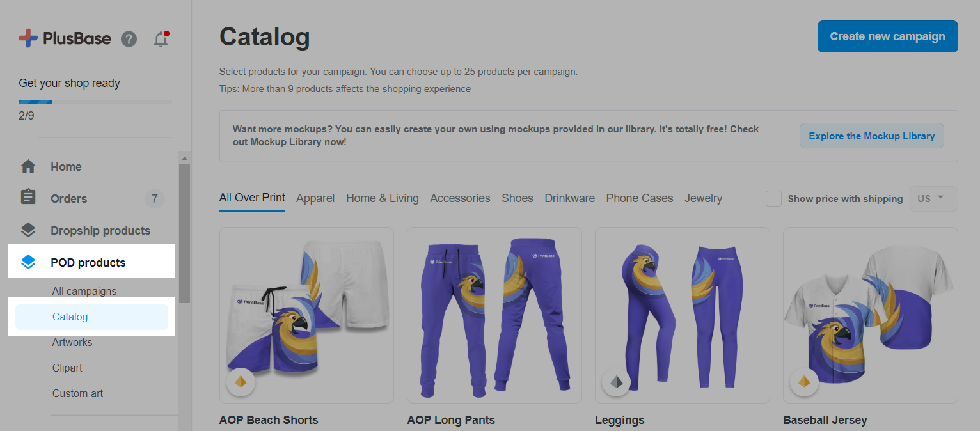This screenshot has height=431, width=980.
Task: Click the PlusBase logo icon
Action: pos(28,38)
